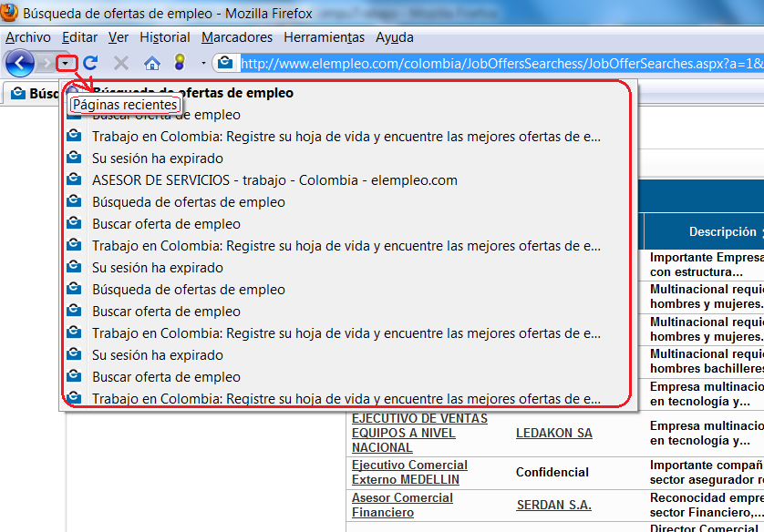Viewport: 764px width, 532px height.
Task: Select the Búsc… browser tab
Action: [33, 93]
